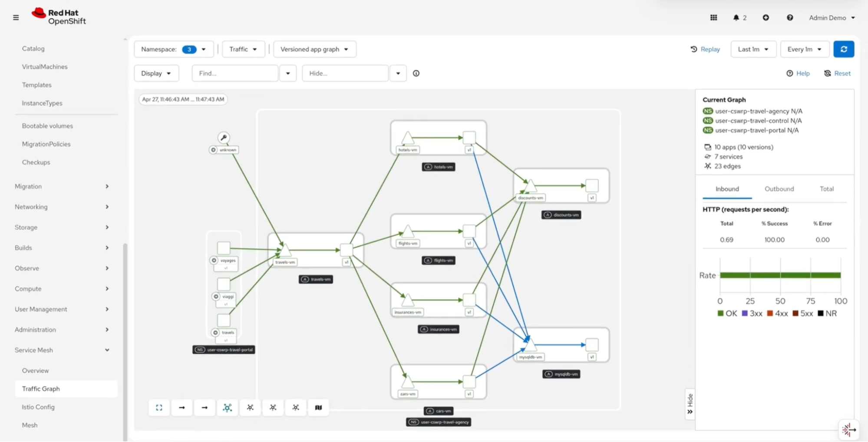Screen dimensions: 868x442
Task: Click the purple 3xx legend swatch
Action: click(745, 313)
